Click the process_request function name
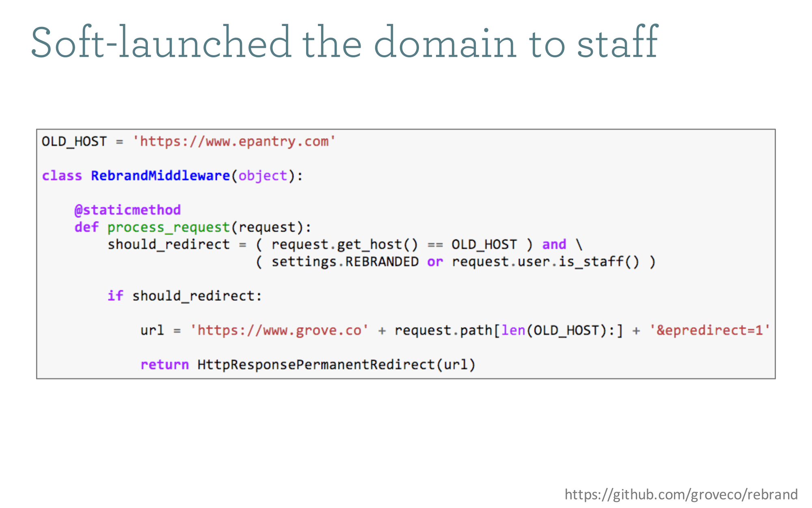Screen dimensions: 812x508 pyautogui.click(x=168, y=228)
